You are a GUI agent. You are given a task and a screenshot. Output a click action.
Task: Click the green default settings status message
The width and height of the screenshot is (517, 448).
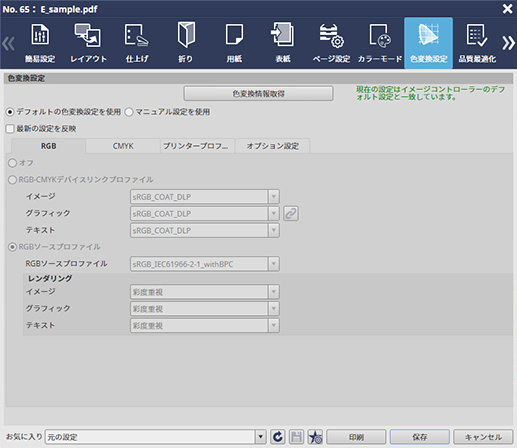pos(431,93)
